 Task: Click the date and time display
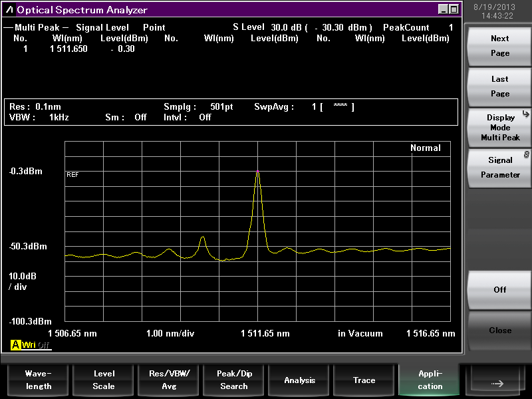click(x=494, y=11)
